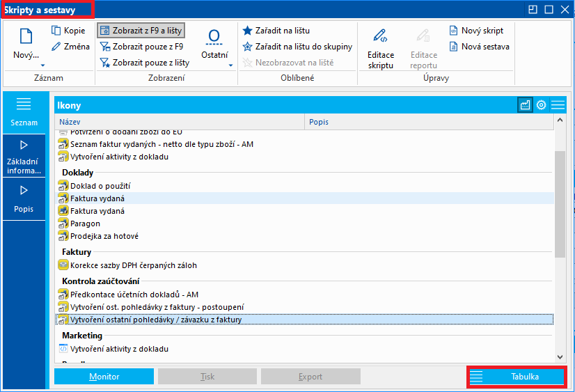Select Seznam faktur vydaných - netto dle typu zboží
575x392 pixels.
coord(304,144)
